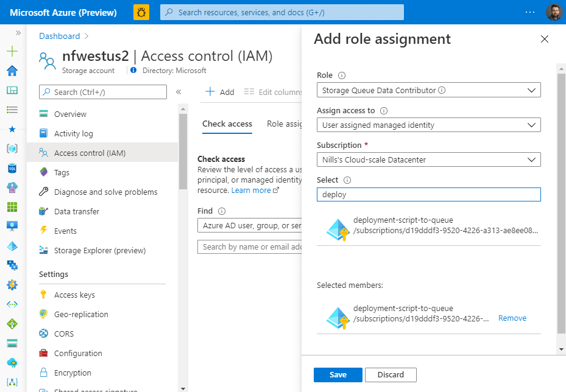Screen dimensions: 566x392
Task: Collapse the resource menu with double chevron
Action: click(179, 92)
